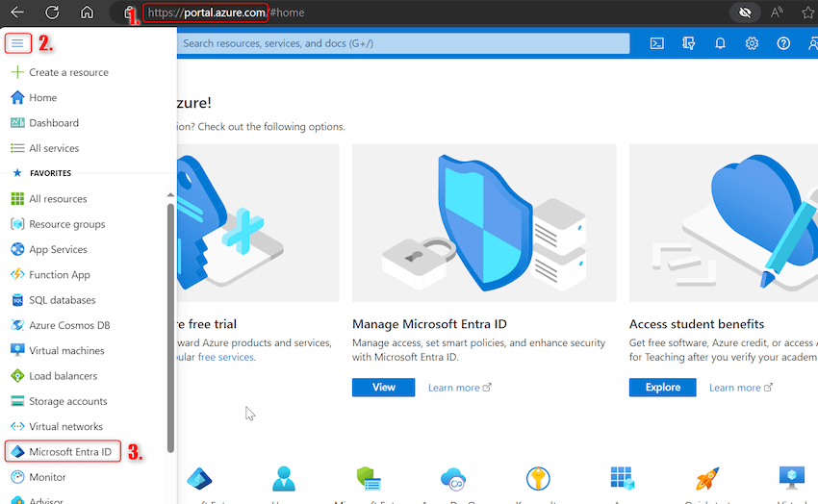Open Cloud Shell icon in header
The height and width of the screenshot is (504, 818).
click(x=656, y=43)
